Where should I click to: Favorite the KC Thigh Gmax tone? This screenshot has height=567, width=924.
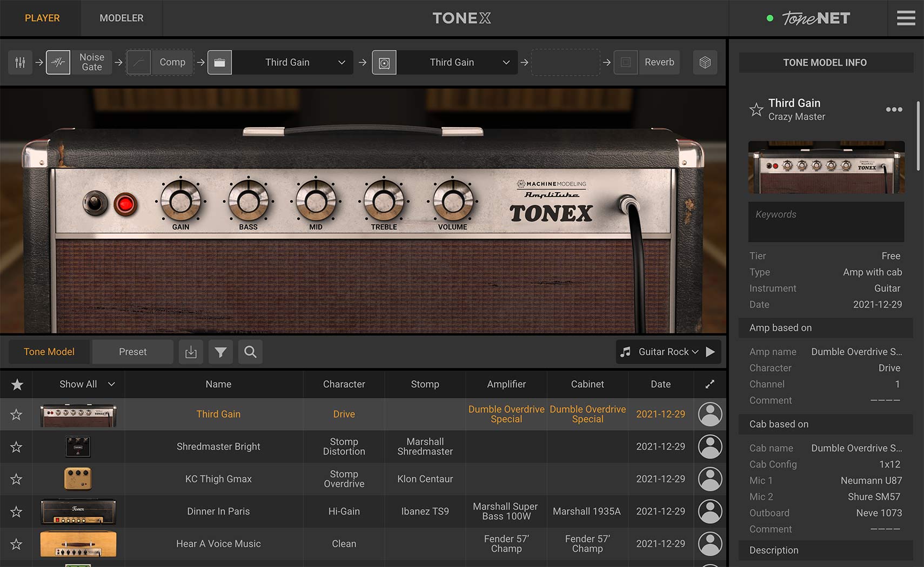(17, 479)
